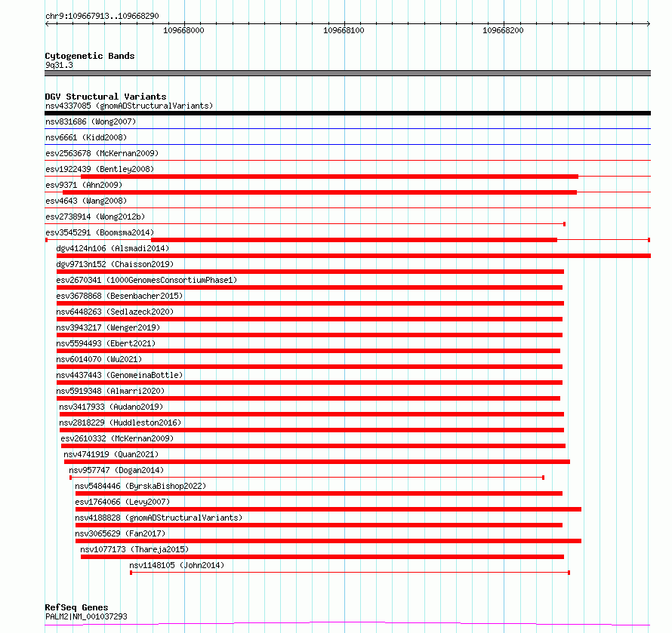Click esv3545291 (Boomsma2014) label

pyautogui.click(x=100, y=232)
